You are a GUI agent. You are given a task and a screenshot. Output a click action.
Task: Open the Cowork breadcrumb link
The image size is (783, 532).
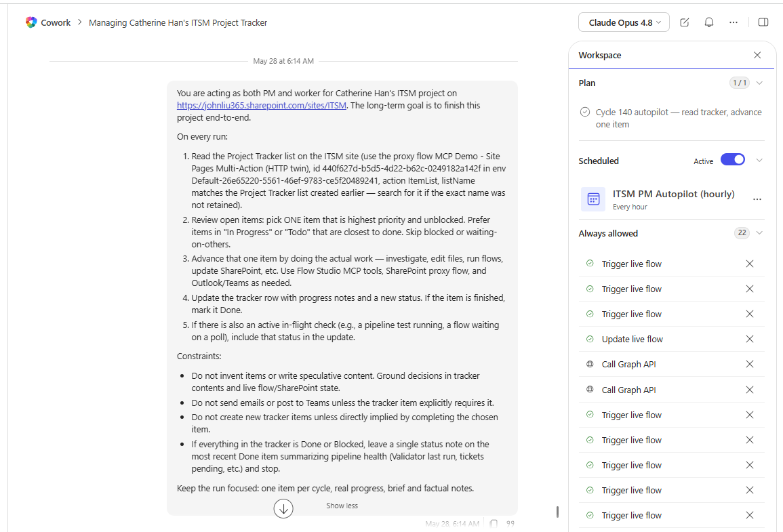(56, 22)
